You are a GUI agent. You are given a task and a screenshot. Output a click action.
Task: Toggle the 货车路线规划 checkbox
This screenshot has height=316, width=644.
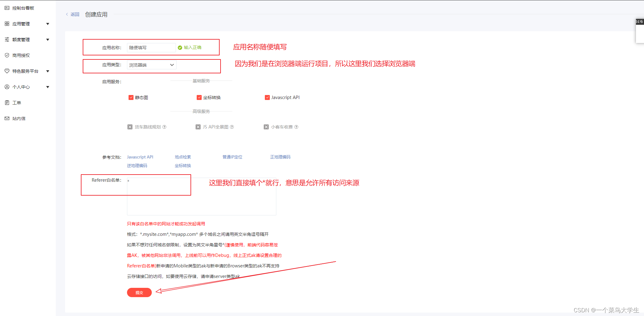pyautogui.click(x=130, y=127)
